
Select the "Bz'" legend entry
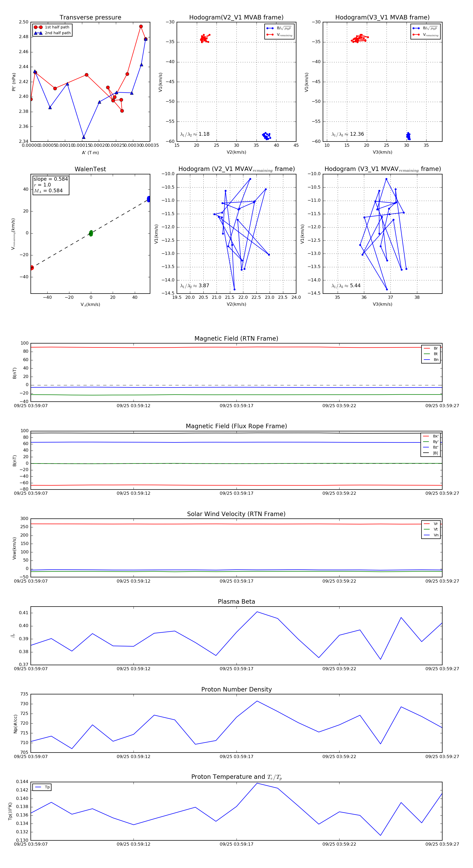point(431,447)
